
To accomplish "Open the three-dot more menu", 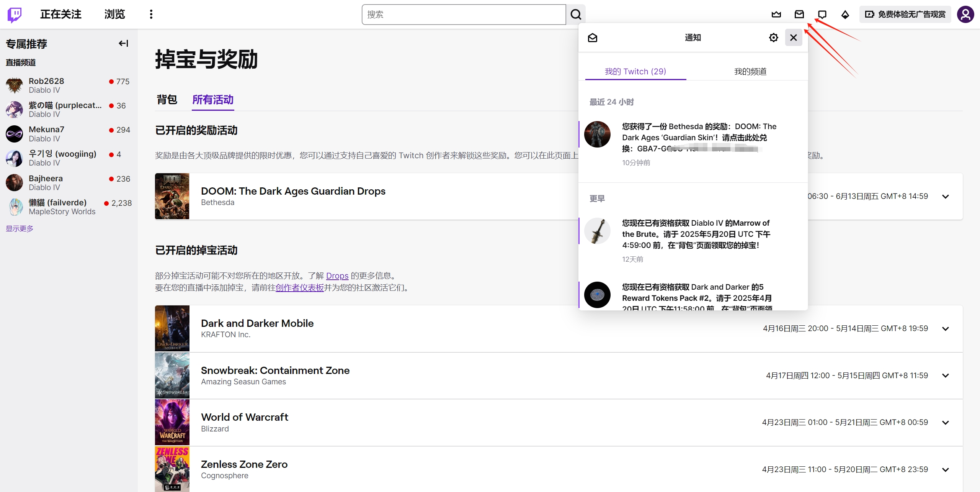I will click(151, 15).
